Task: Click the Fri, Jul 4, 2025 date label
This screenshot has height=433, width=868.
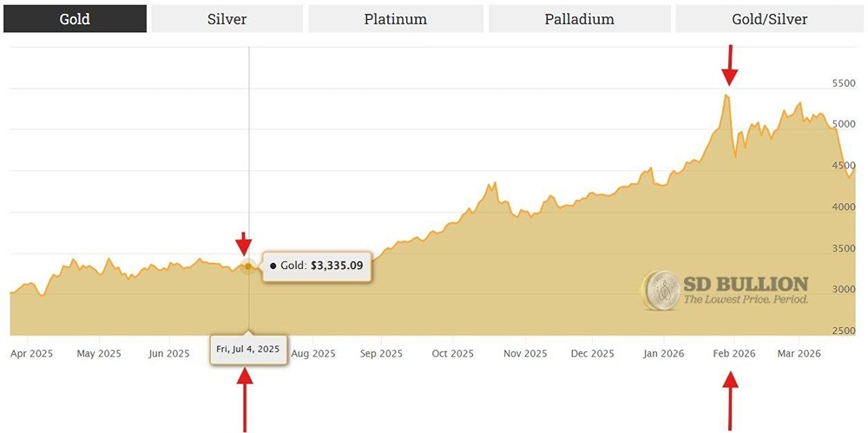Action: tap(248, 349)
